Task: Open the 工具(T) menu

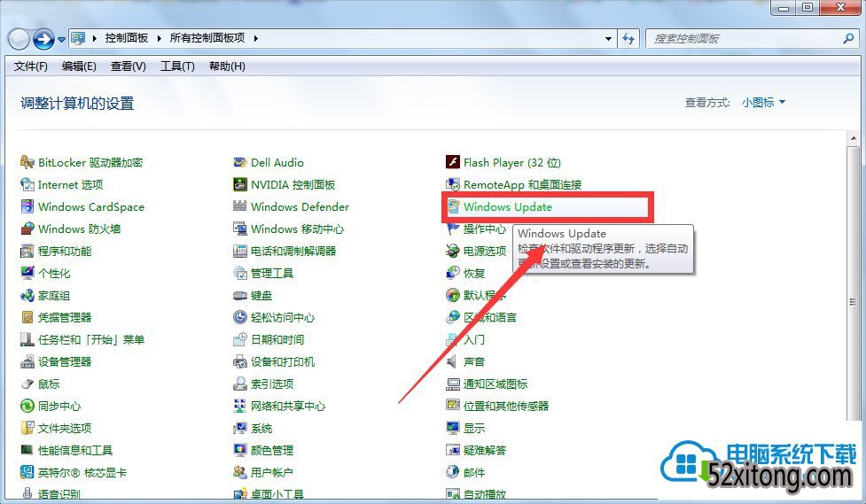Action: tap(177, 66)
